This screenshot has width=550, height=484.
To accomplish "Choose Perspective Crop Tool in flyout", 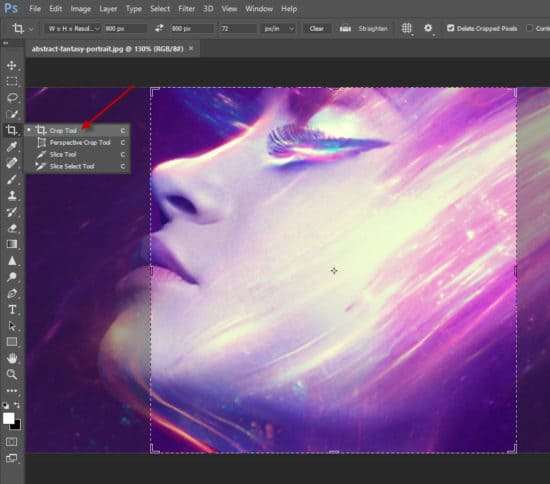I will click(78, 142).
